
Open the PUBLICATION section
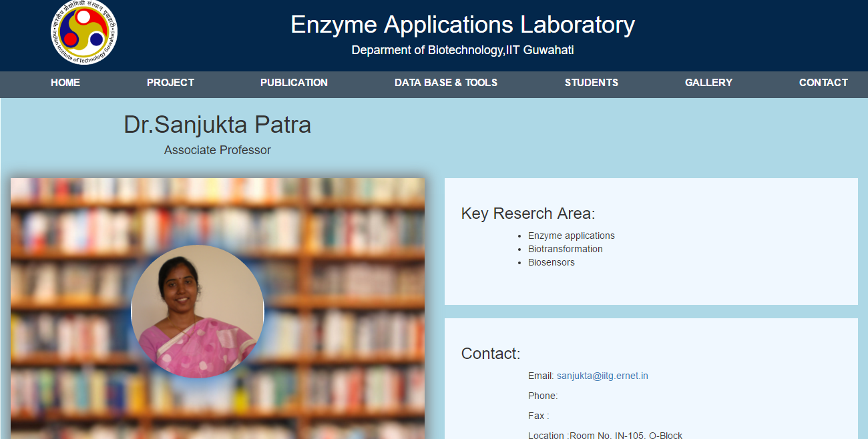click(294, 83)
